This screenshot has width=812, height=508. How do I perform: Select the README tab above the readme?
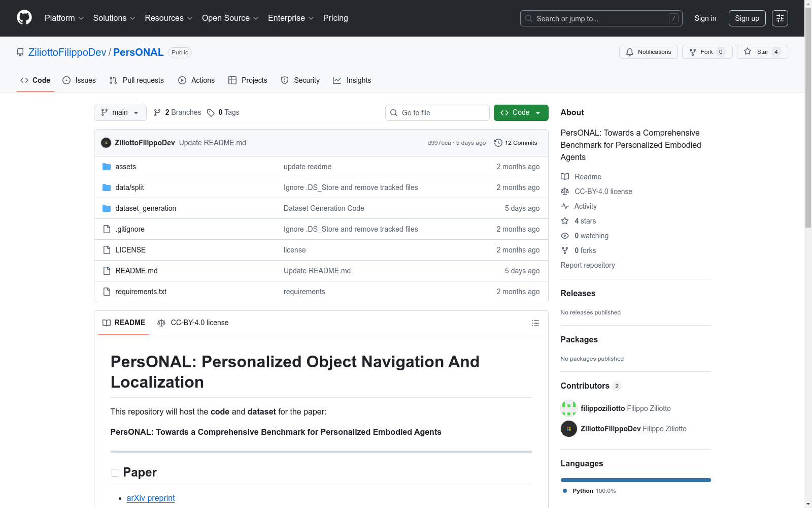coord(124,323)
